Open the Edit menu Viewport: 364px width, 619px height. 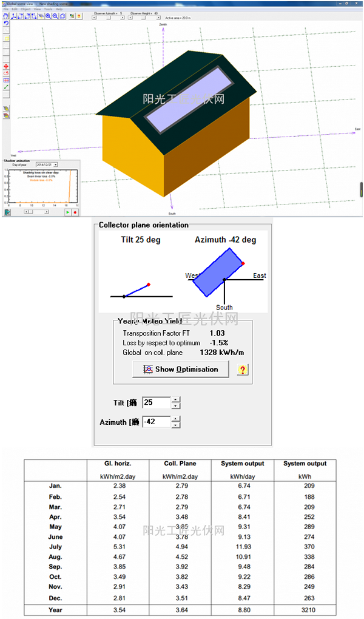click(x=15, y=9)
